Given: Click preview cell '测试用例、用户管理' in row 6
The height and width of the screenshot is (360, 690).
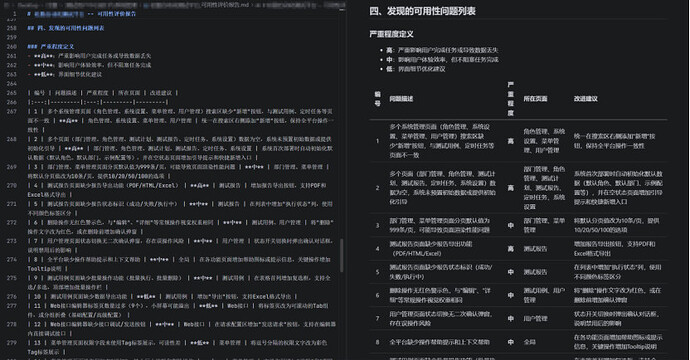Looking at the screenshot, I should 544,295.
